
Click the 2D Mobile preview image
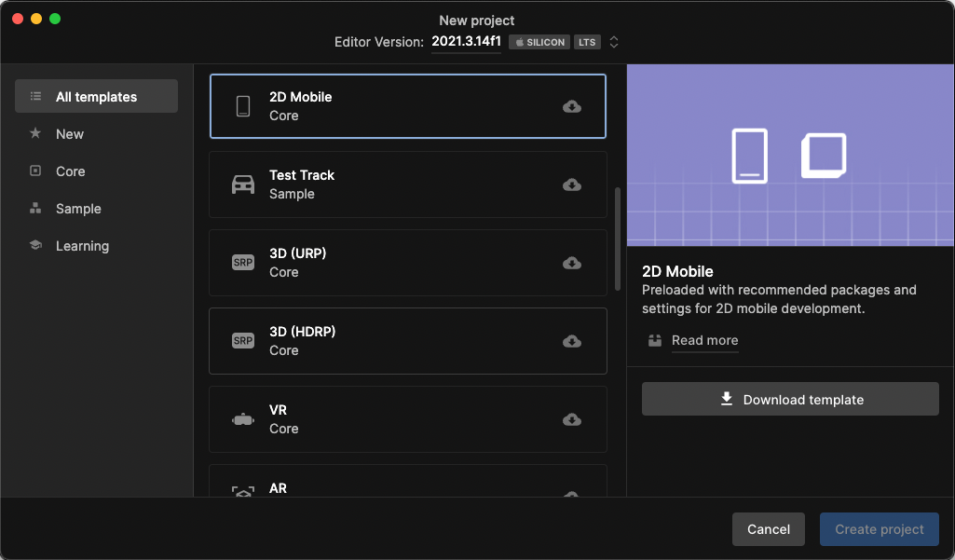790,155
